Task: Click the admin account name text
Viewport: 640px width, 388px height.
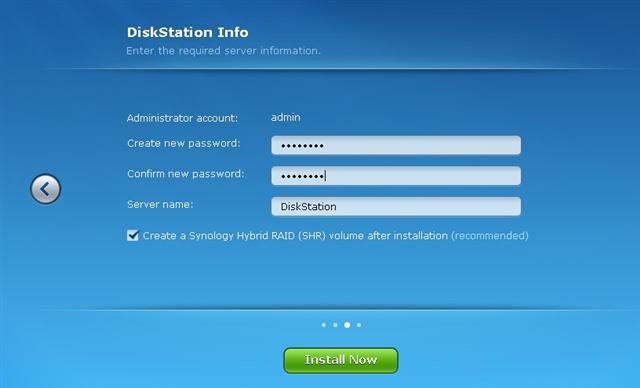Action: (286, 118)
